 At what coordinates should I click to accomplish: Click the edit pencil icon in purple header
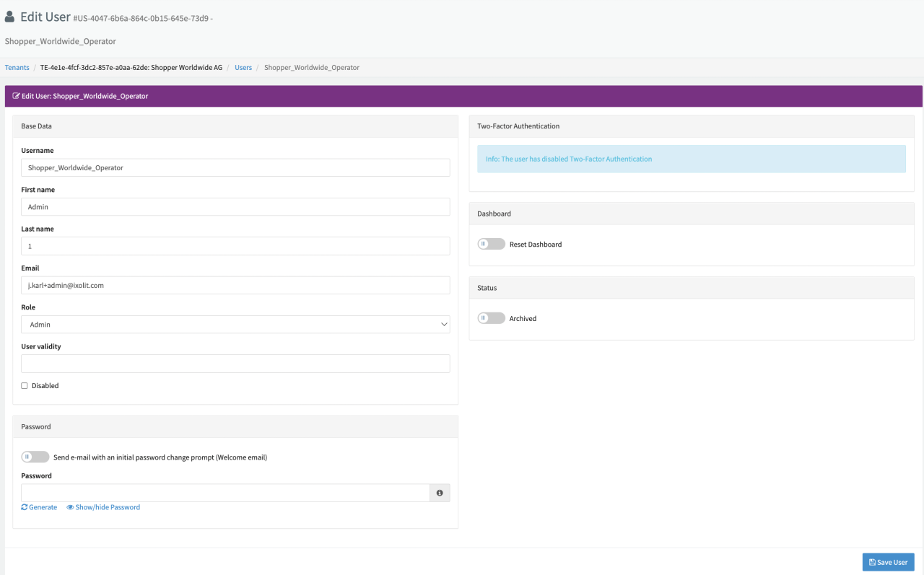pos(17,96)
